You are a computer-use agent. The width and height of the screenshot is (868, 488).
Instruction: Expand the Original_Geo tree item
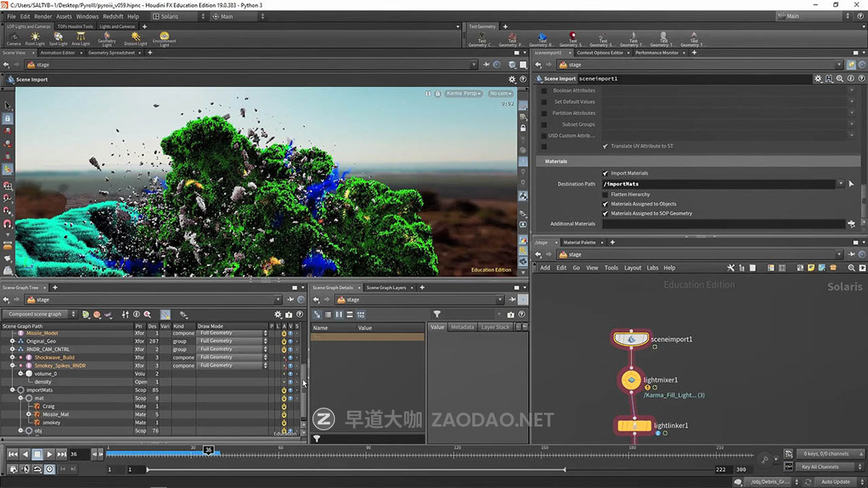(12, 341)
